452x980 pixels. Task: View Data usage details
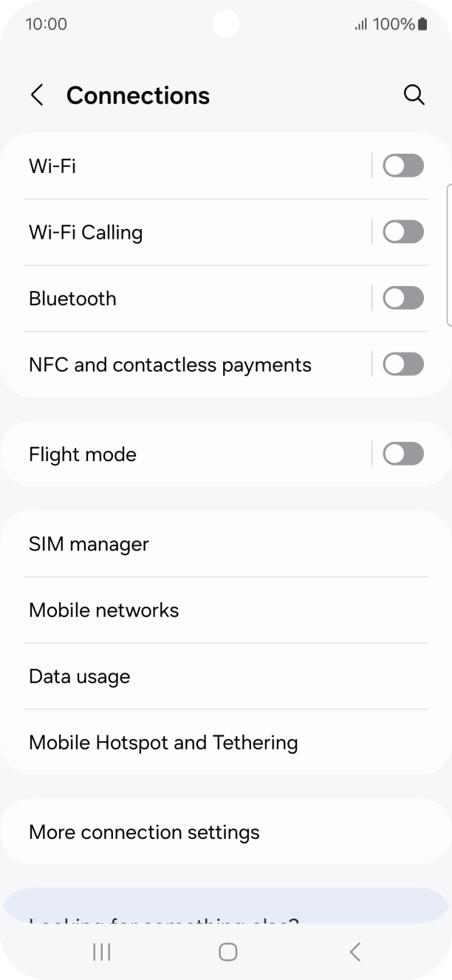[79, 676]
